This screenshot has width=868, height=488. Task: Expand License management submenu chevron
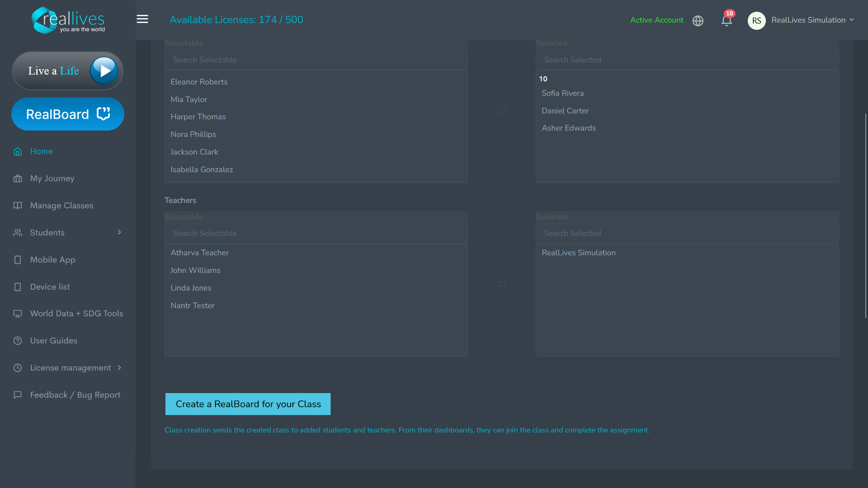coord(119,368)
